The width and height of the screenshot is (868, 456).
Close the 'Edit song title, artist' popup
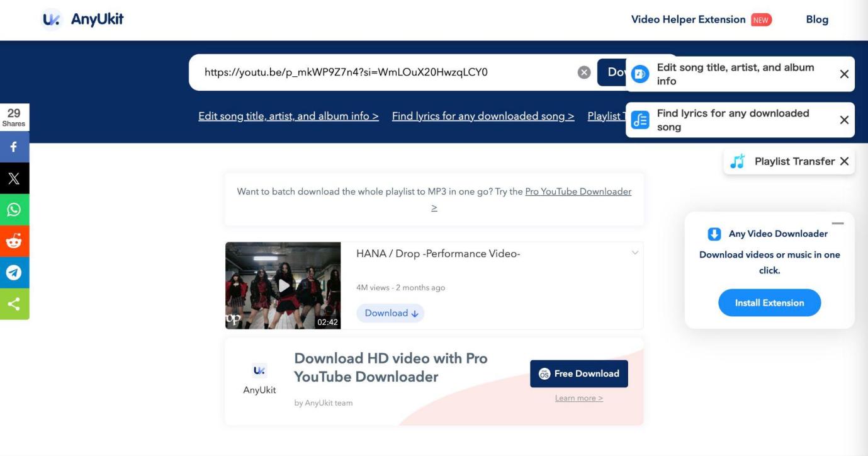point(844,74)
